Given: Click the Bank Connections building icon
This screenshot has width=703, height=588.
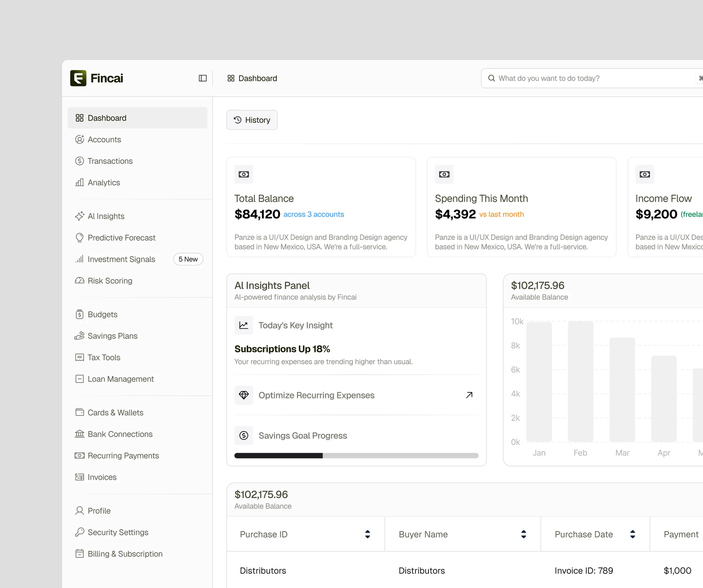Looking at the screenshot, I should click(80, 434).
